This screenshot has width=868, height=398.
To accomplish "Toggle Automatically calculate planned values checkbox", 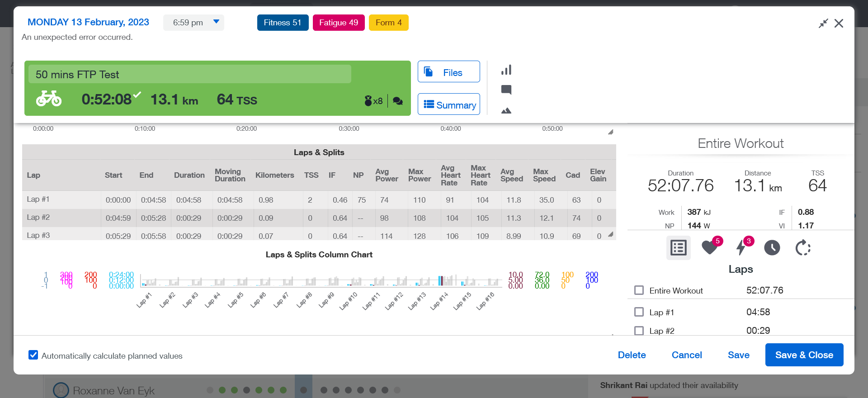I will (x=33, y=355).
